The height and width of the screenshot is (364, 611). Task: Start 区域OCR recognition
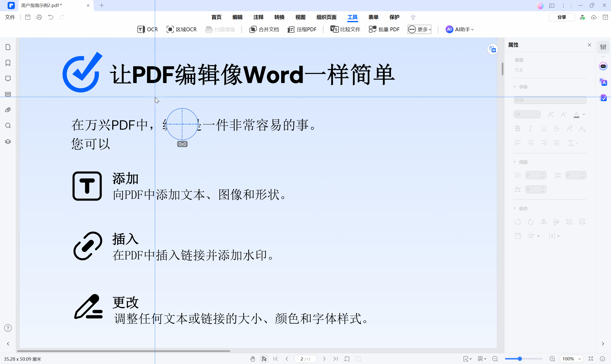(x=181, y=29)
